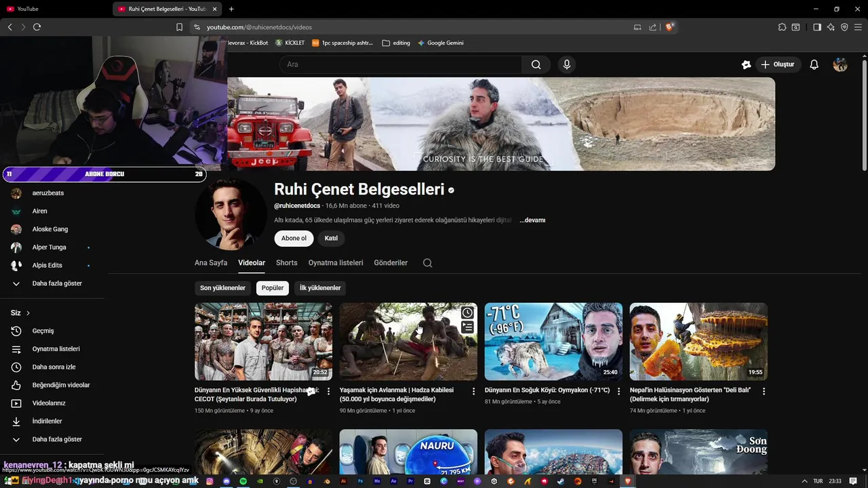Open voice search with the microphone icon

tap(567, 64)
